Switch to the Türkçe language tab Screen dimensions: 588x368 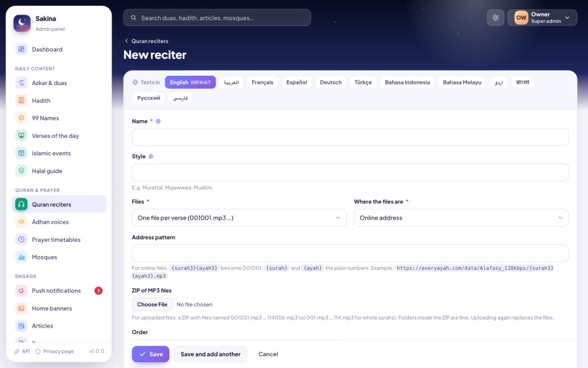363,82
